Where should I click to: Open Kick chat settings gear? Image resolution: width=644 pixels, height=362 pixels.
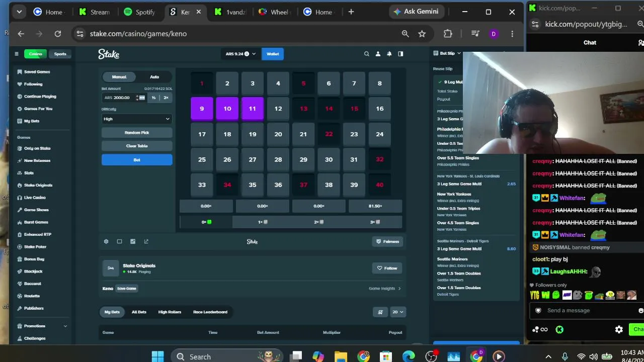(619, 329)
